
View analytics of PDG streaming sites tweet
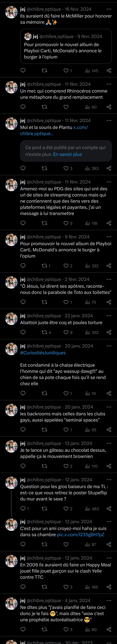click(91, 223)
